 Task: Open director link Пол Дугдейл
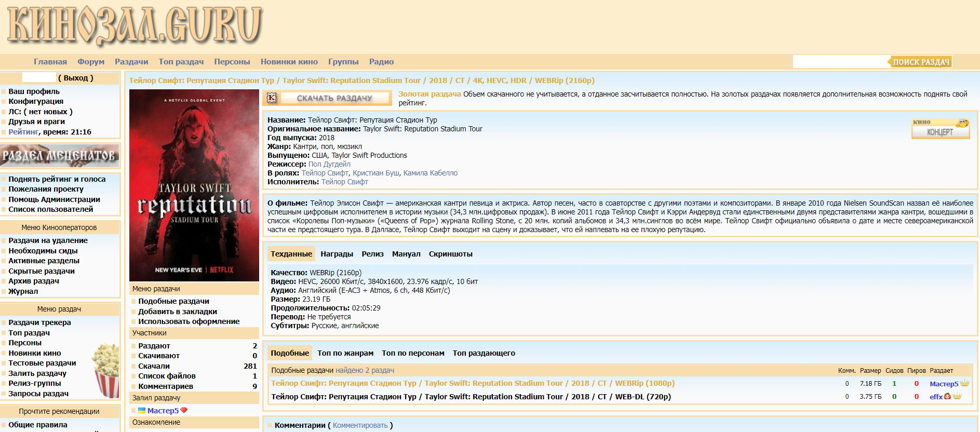[x=329, y=164]
